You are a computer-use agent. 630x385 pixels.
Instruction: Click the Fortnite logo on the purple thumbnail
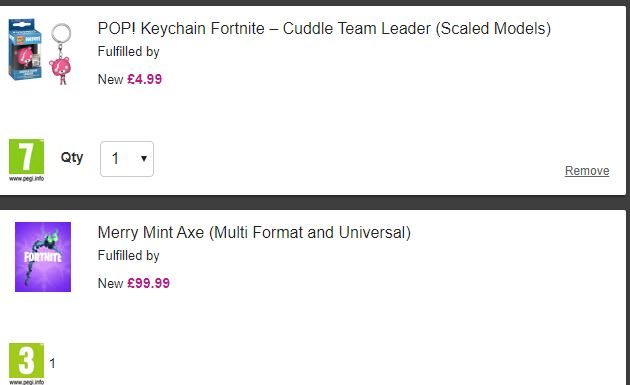click(43, 257)
